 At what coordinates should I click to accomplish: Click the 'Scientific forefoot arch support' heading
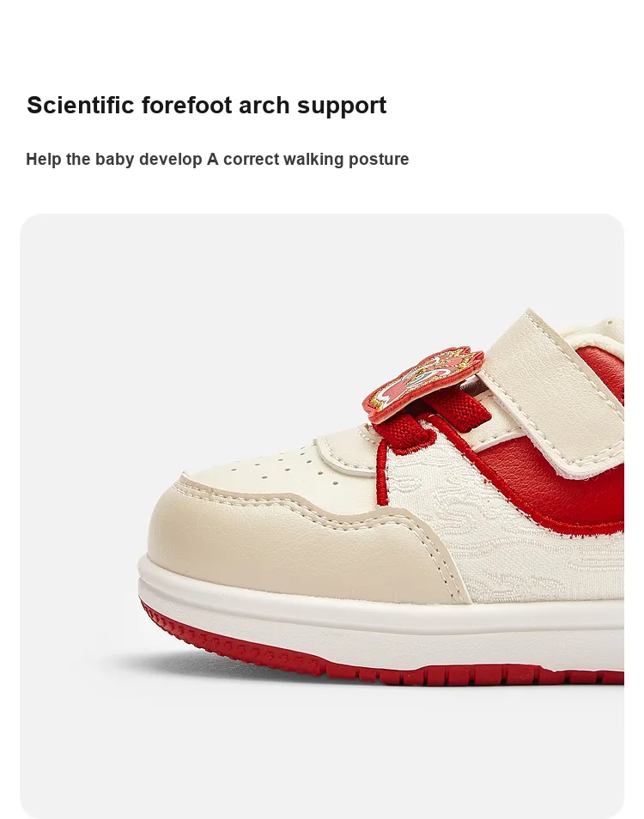pyautogui.click(x=206, y=106)
